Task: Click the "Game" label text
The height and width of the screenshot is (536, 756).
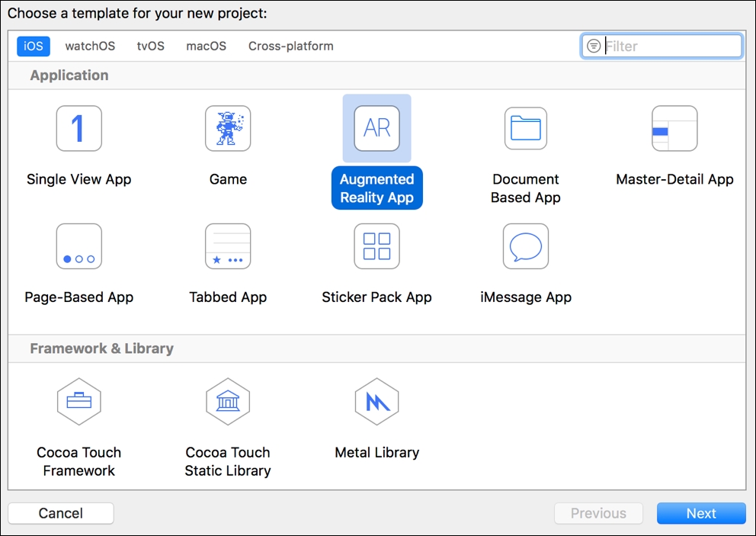Action: 228,179
